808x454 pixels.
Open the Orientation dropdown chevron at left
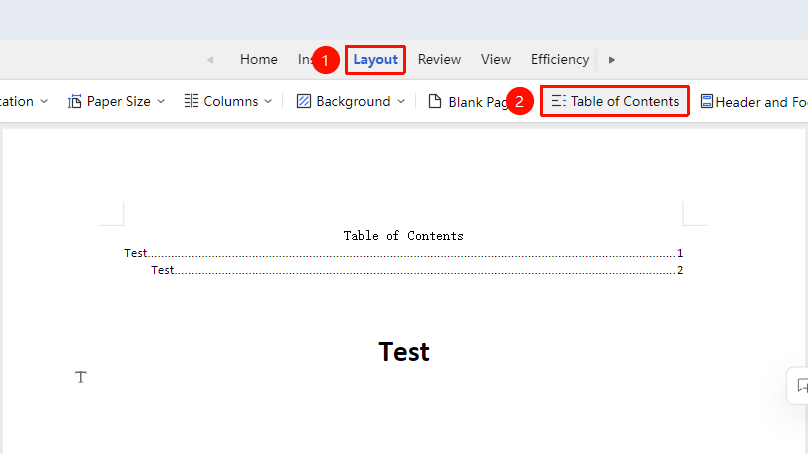[x=44, y=102]
